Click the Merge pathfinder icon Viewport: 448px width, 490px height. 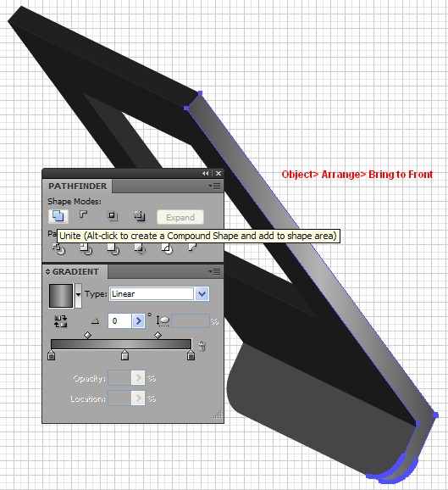pos(113,249)
